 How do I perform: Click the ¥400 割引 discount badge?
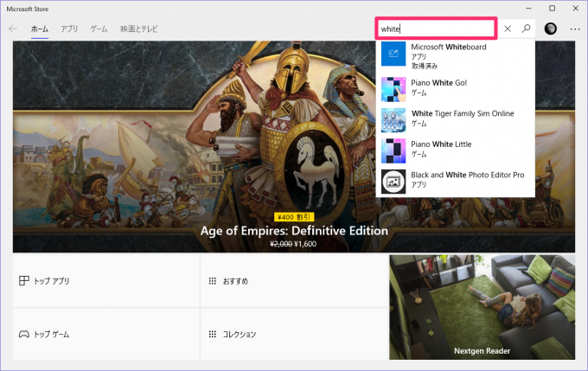tap(294, 217)
